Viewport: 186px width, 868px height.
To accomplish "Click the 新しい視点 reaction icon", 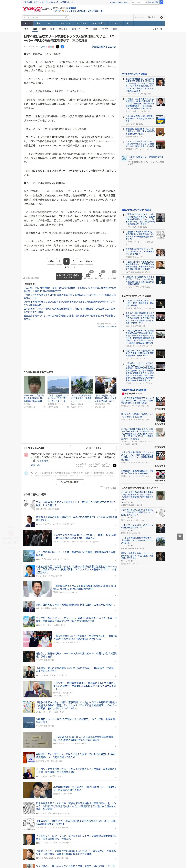I will pyautogui.click(x=112, y=275).
